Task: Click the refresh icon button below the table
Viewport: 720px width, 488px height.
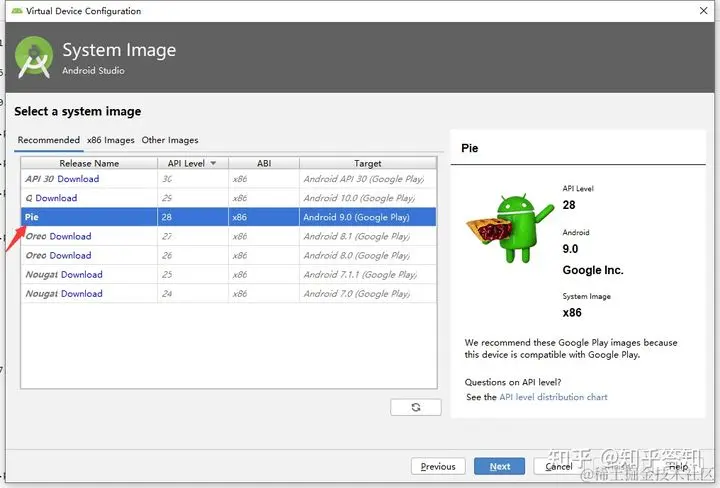Action: [416, 407]
